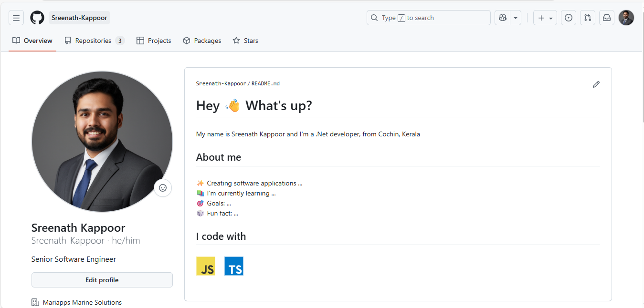644x308 pixels.
Task: Switch to the Projects tab
Action: [x=154, y=41]
